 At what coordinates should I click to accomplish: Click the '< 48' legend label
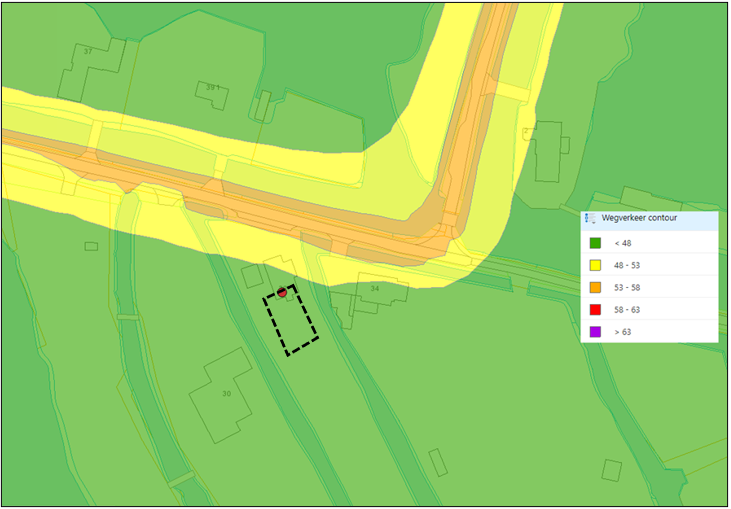(x=623, y=243)
